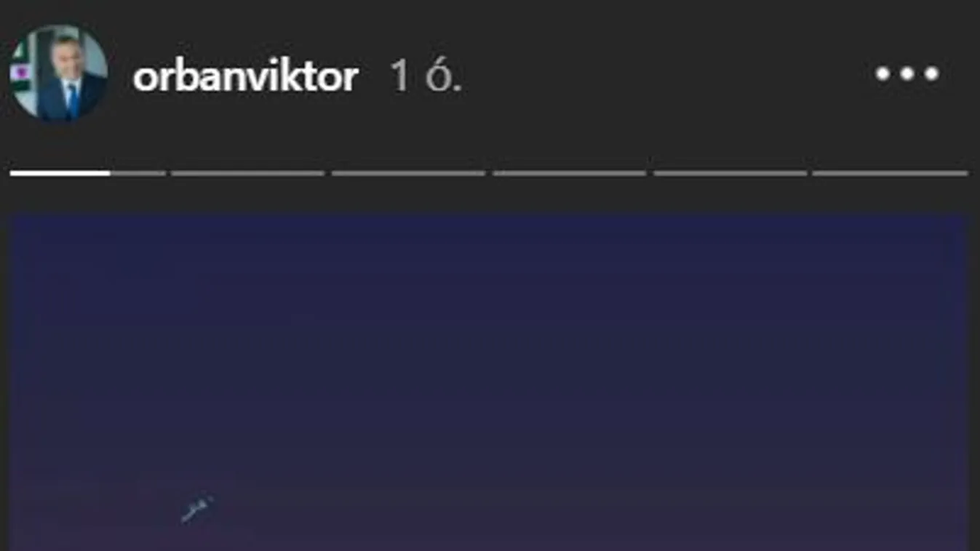This screenshot has height=551, width=980.
Task: Click the dark blue story image area
Action: tap(489, 382)
